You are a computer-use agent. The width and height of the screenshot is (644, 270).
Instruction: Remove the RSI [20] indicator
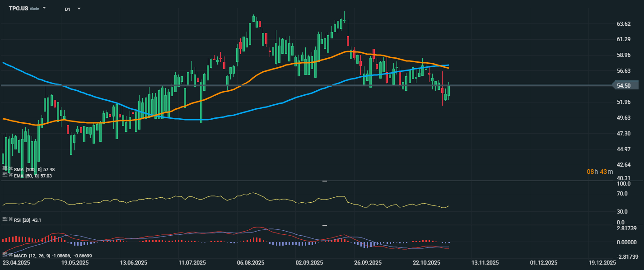[10, 219]
